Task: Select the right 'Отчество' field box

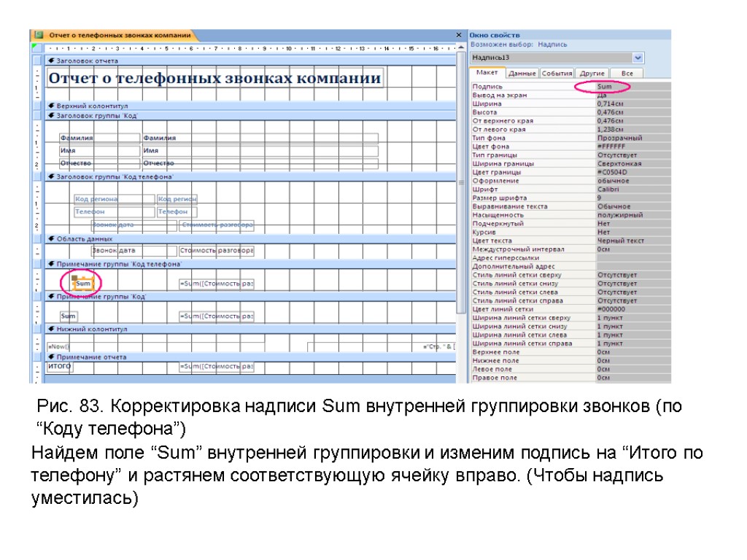Action: click(260, 163)
